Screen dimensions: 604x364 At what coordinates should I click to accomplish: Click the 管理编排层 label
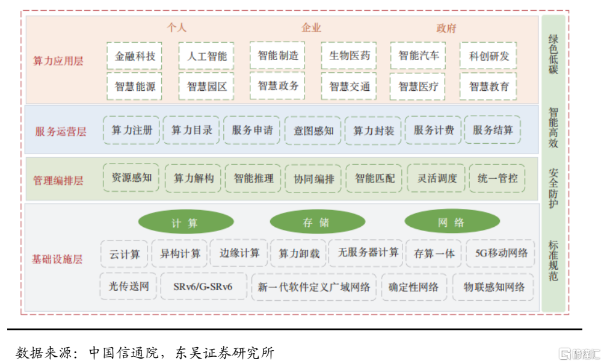coord(58,180)
